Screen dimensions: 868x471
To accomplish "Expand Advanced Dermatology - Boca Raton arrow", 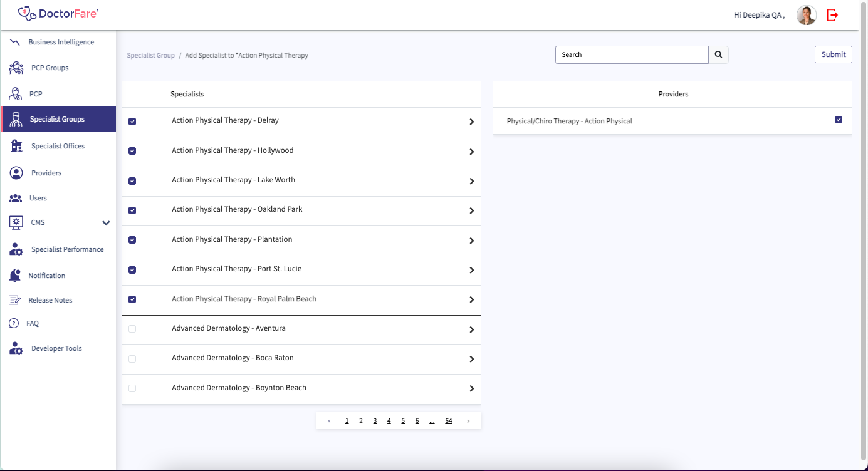I will (x=472, y=359).
